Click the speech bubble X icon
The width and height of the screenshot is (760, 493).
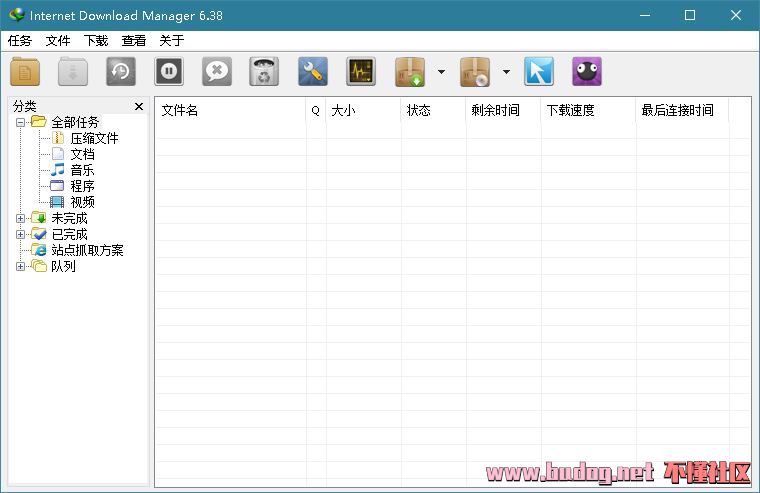217,72
